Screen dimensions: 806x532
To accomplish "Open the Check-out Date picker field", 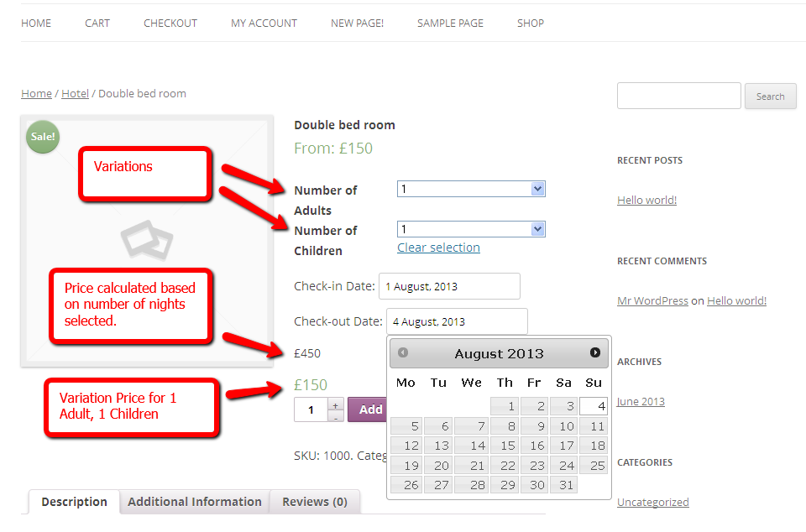I will tap(457, 321).
